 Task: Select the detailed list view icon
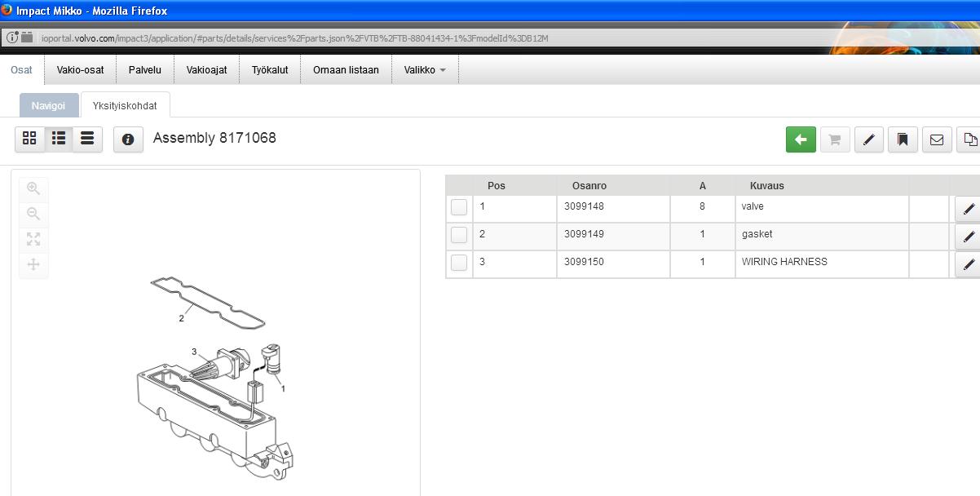coord(59,139)
